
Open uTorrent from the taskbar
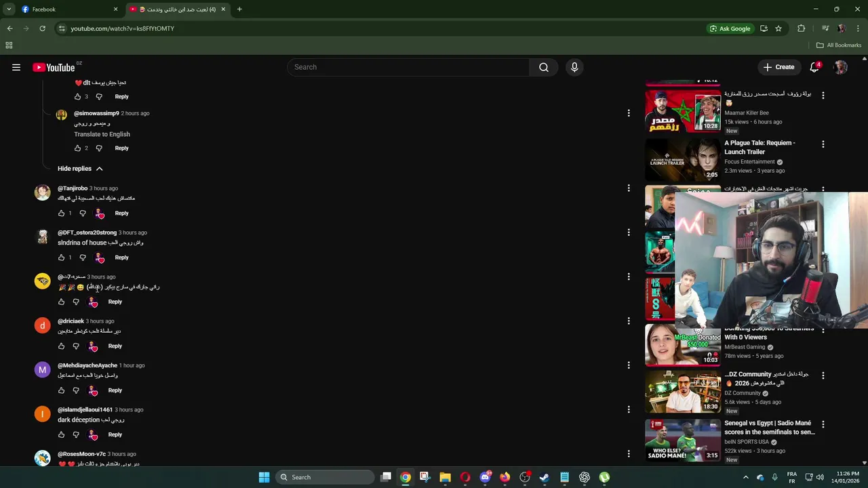click(x=604, y=477)
